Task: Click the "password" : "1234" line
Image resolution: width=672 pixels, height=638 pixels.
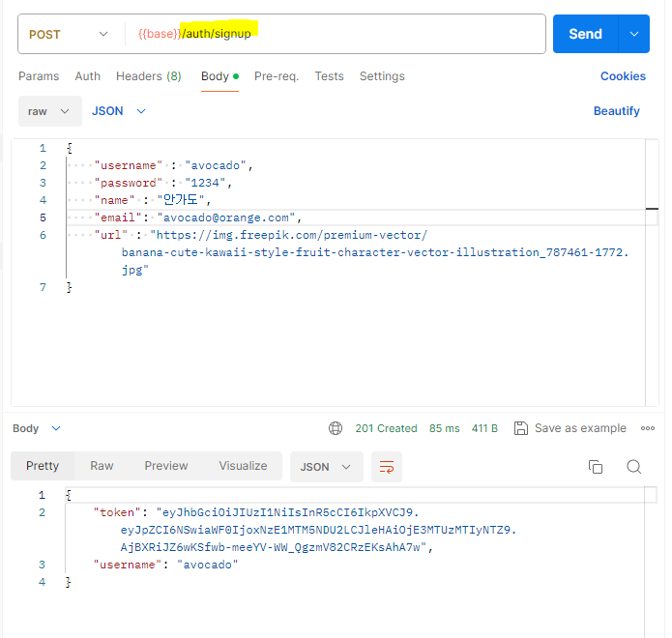Action: 162,183
